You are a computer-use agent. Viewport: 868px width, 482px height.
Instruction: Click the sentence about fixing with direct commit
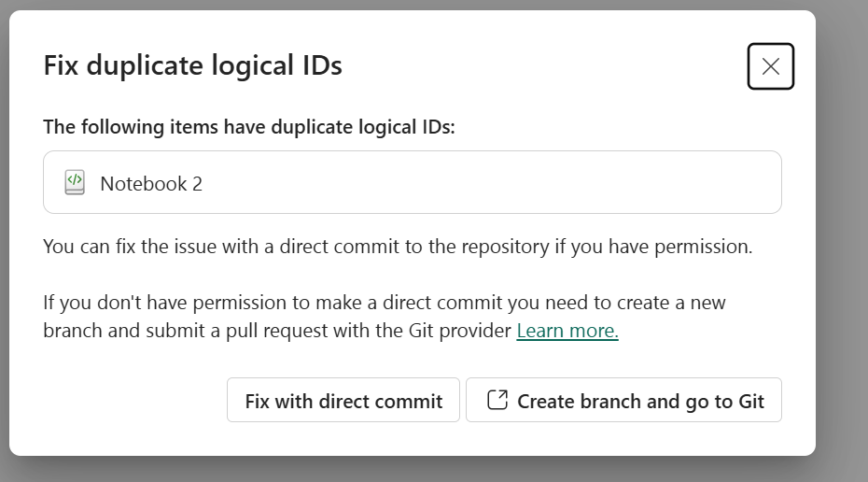[397, 248]
